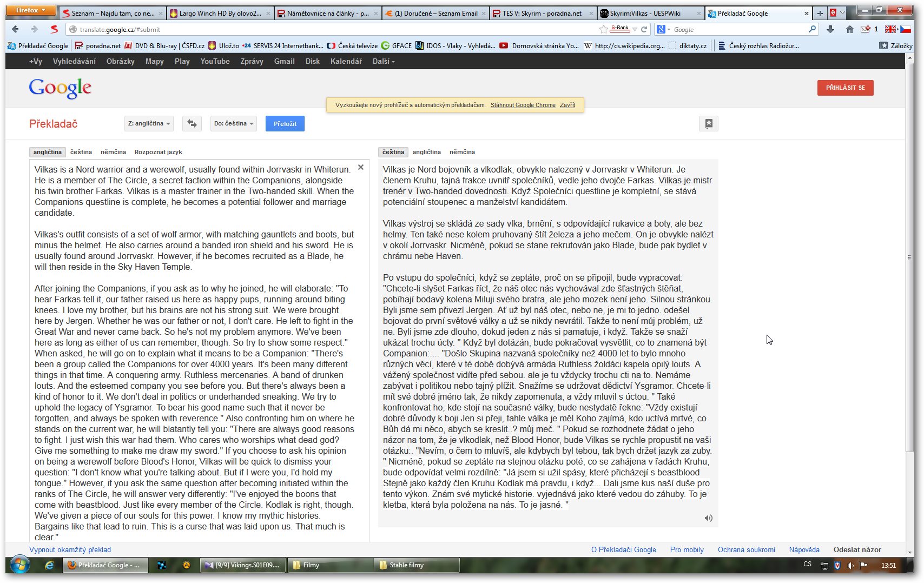Screen dimensions: 924x583
Task: Bookmark this page with star icon
Action: point(603,29)
